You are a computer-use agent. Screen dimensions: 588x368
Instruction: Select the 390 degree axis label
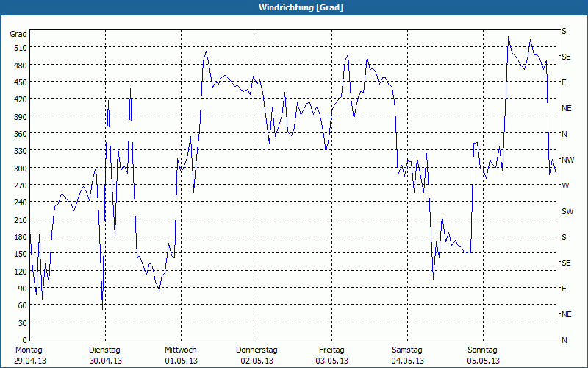(x=21, y=117)
